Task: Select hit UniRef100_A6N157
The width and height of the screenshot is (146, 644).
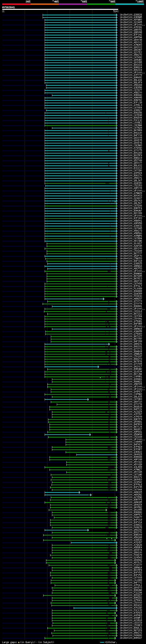Action: (x=131, y=299)
